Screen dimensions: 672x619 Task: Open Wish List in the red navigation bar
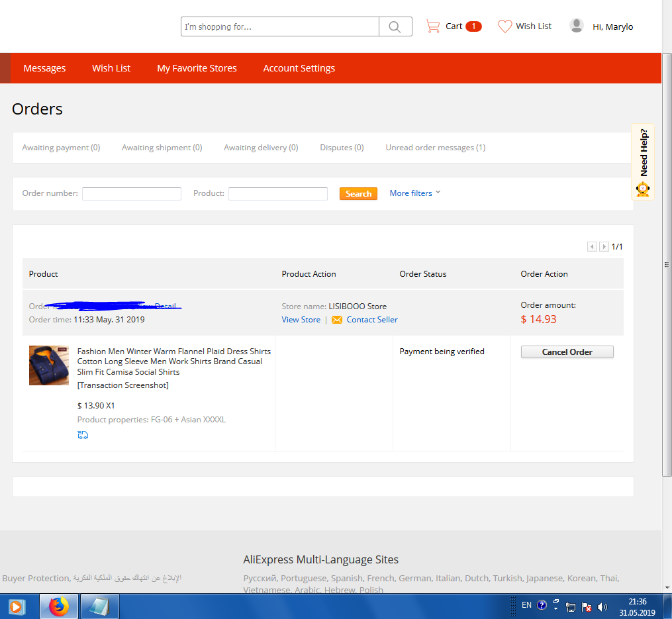click(111, 68)
